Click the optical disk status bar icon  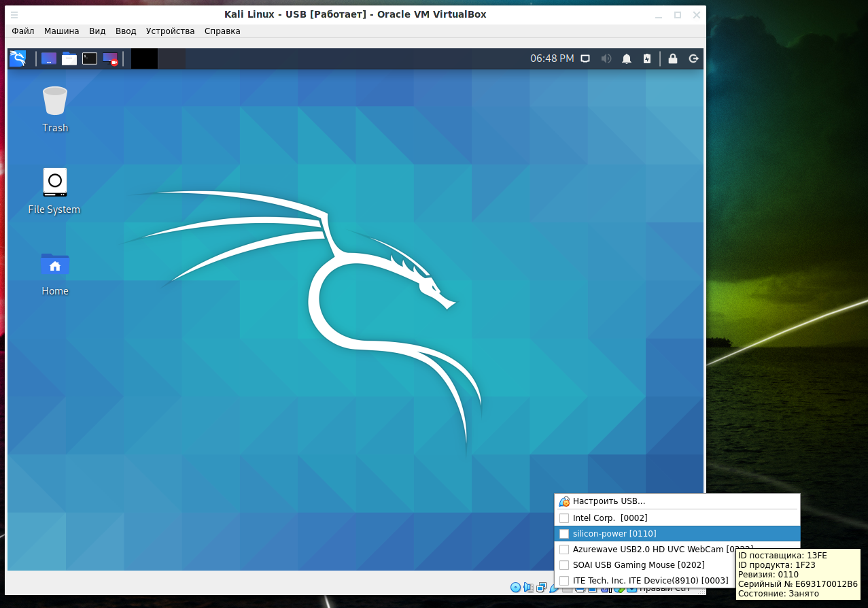pyautogui.click(x=515, y=588)
